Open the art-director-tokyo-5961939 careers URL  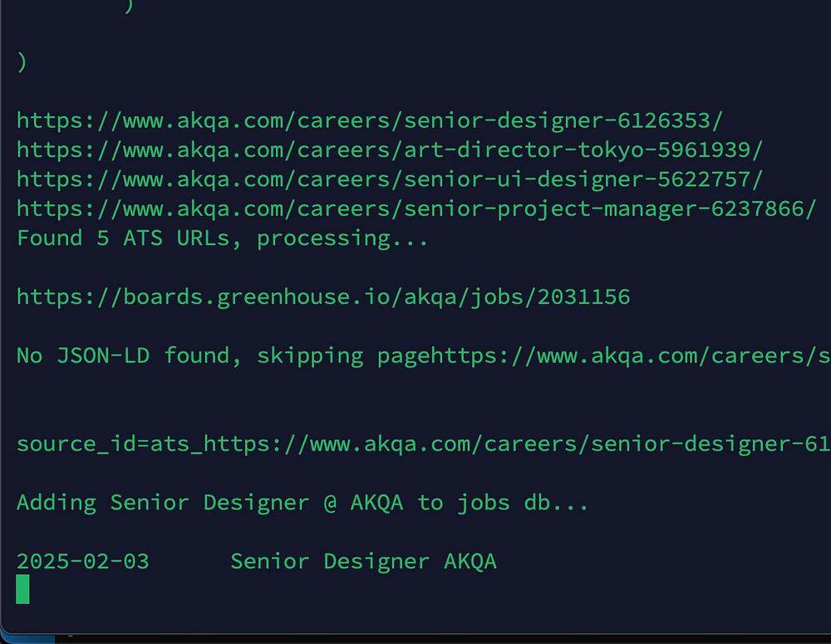tap(390, 150)
